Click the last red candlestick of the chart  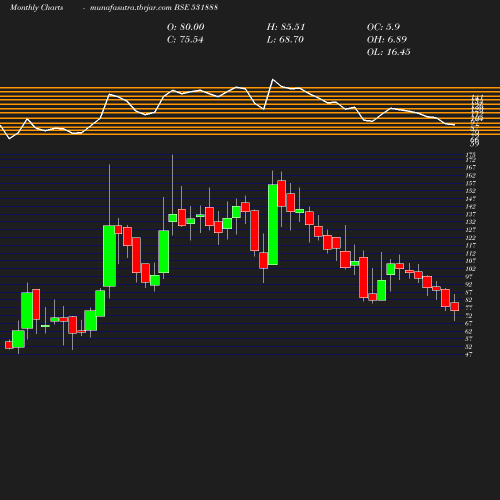pos(455,307)
